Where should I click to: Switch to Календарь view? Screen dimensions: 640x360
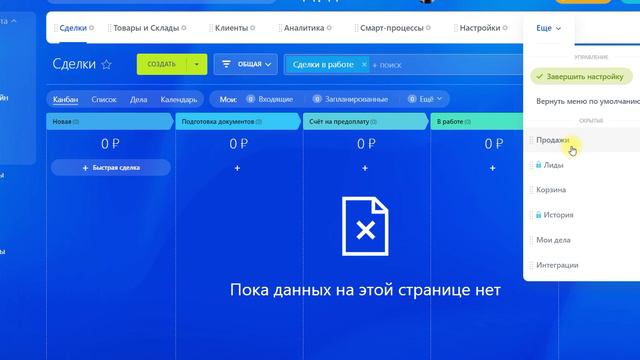pyautogui.click(x=179, y=99)
